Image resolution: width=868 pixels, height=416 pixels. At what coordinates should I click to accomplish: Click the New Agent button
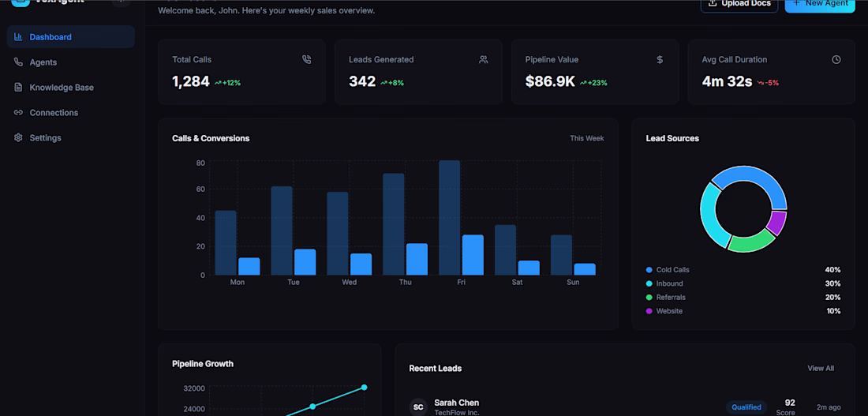coord(820,5)
